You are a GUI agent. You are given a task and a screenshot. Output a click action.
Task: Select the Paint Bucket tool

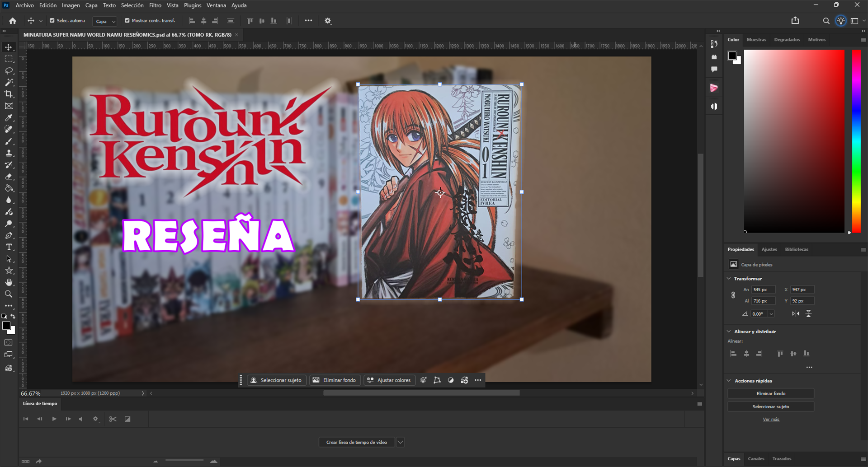pyautogui.click(x=9, y=188)
